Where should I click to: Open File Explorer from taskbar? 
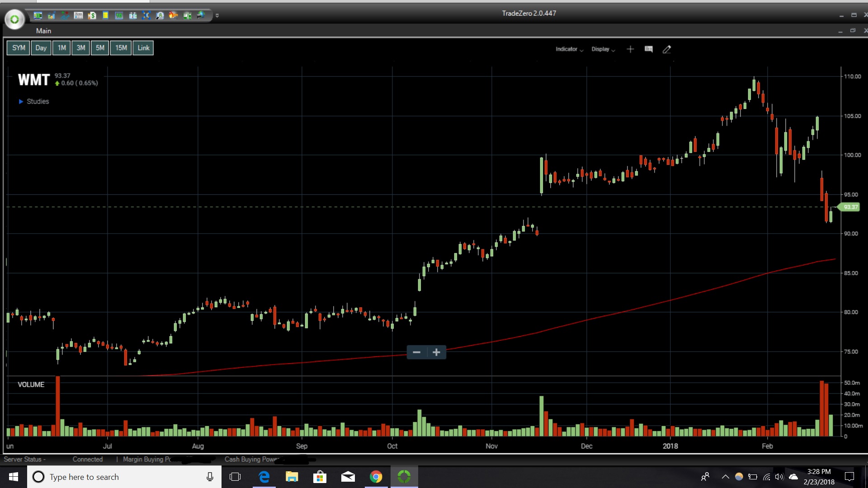tap(292, 477)
